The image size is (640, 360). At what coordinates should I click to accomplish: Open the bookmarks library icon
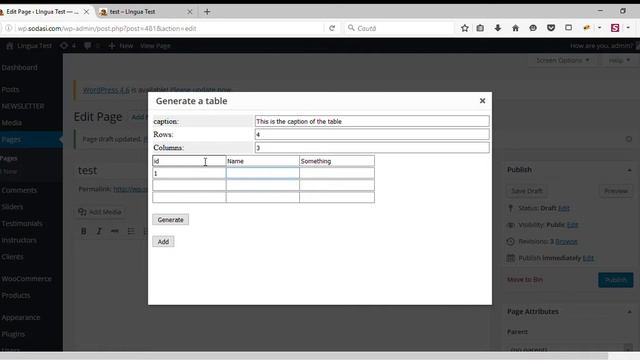[480, 28]
